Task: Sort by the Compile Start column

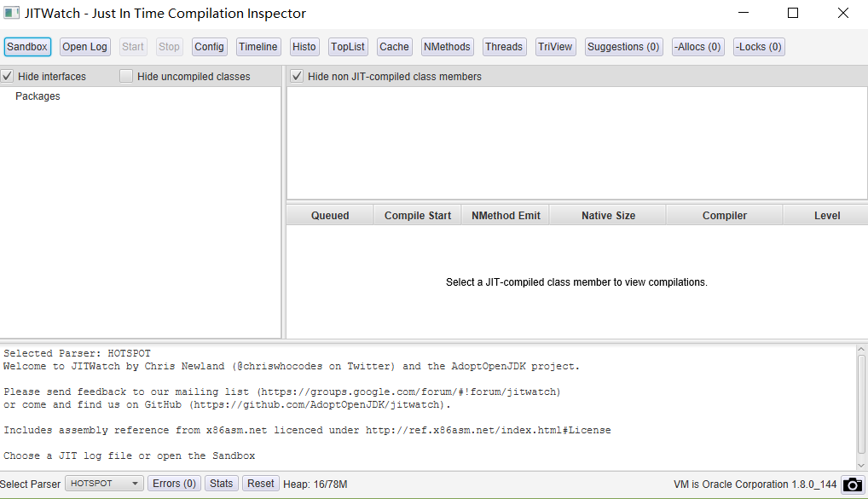Action: pyautogui.click(x=418, y=216)
